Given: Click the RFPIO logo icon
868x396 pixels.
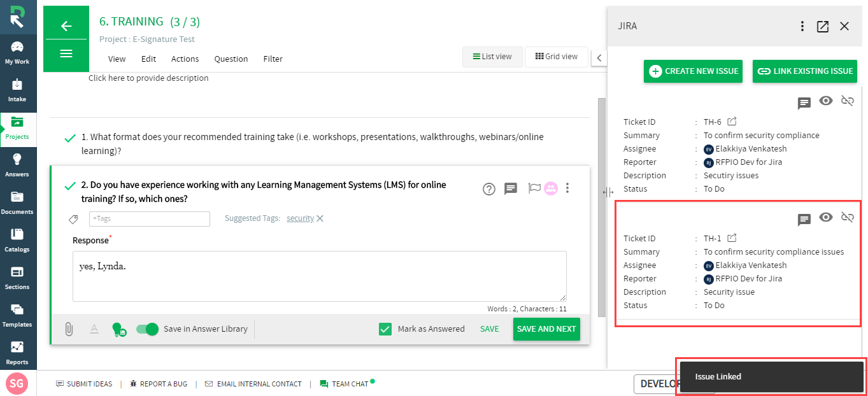Looking at the screenshot, I should pos(17,17).
